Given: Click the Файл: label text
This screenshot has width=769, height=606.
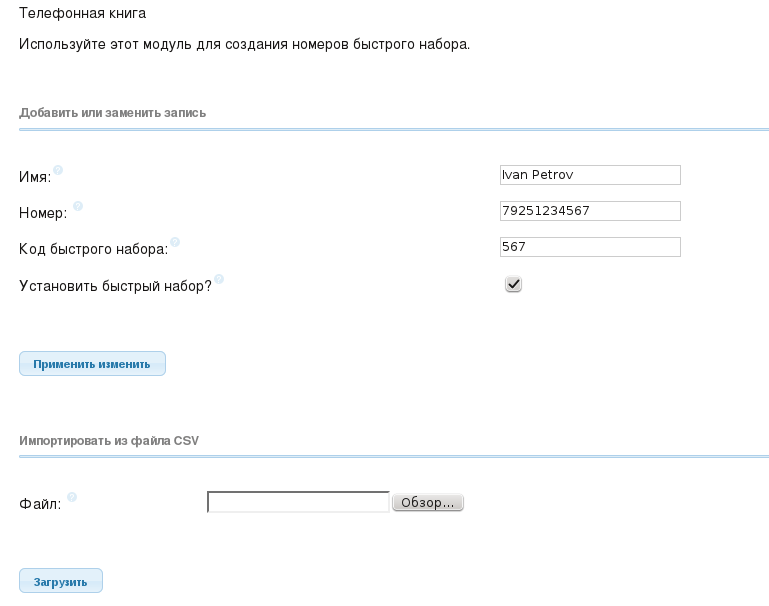Looking at the screenshot, I should click(x=40, y=504).
